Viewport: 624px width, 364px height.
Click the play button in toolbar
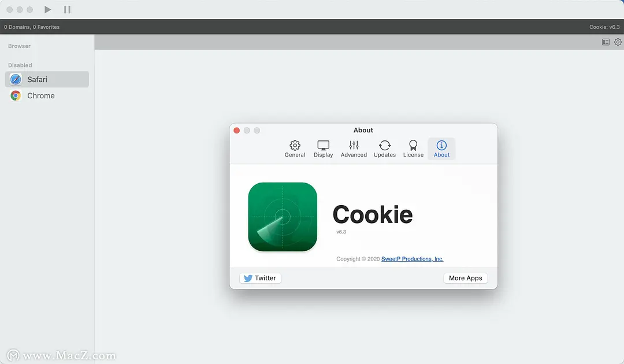coord(47,10)
